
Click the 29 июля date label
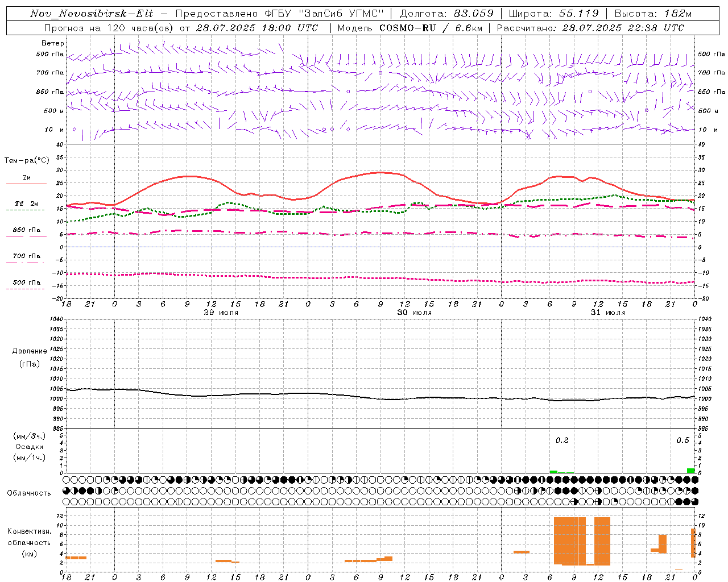(x=221, y=313)
